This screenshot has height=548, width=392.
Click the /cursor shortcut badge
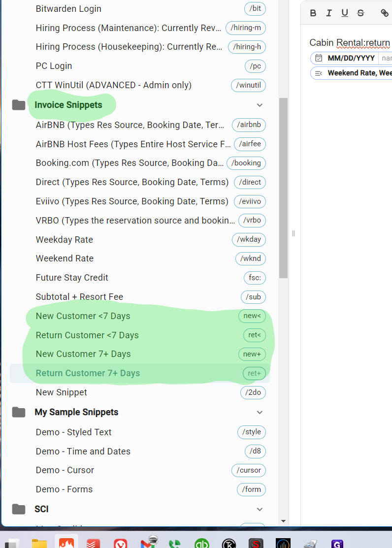pos(249,470)
